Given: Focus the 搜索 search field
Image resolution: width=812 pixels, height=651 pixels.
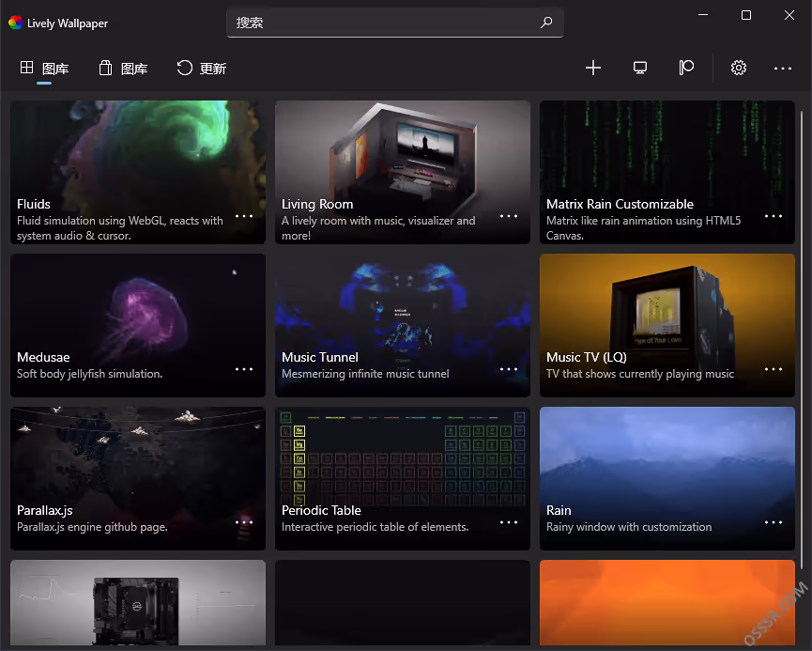Looking at the screenshot, I should point(394,23).
